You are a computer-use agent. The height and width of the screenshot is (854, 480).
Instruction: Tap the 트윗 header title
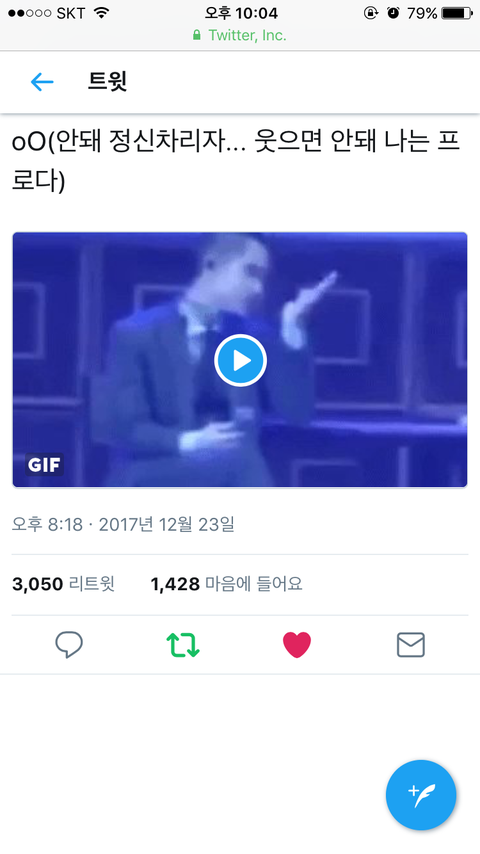(x=107, y=82)
